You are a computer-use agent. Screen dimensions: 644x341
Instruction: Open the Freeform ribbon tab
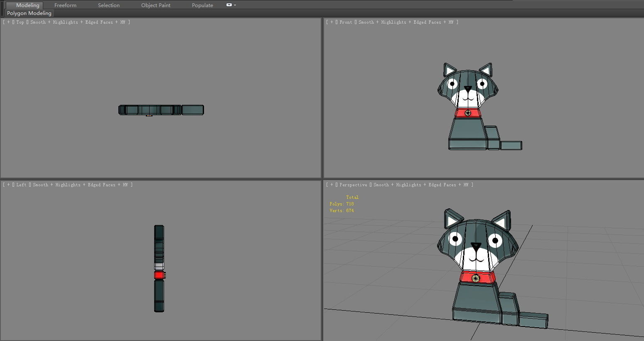65,5
